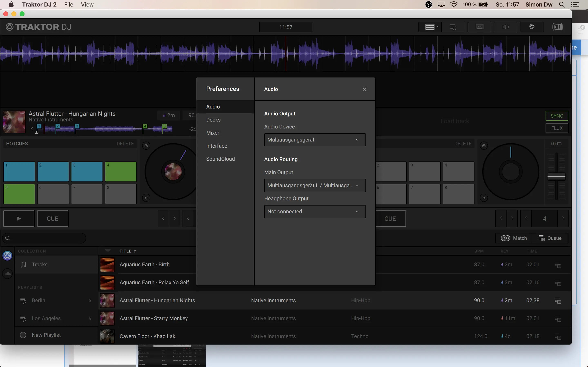Open the Queue panel

550,238
